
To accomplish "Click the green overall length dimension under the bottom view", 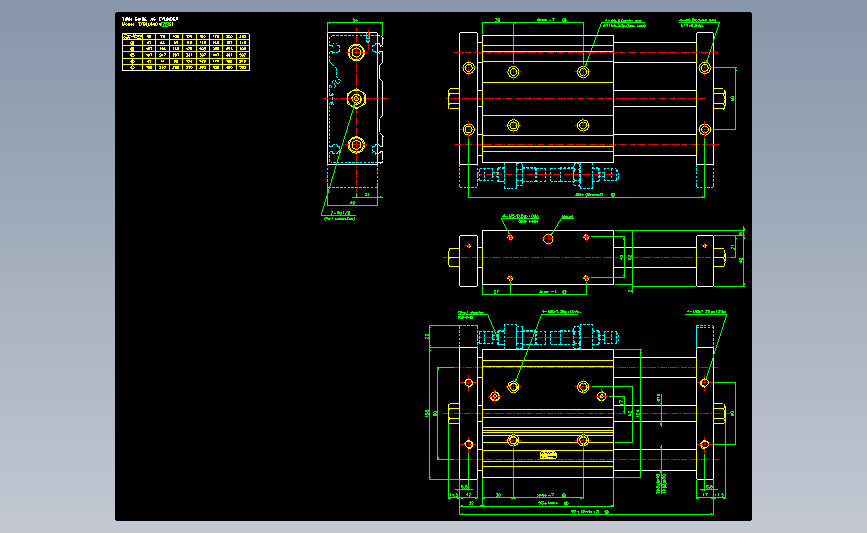I will 589,512.
